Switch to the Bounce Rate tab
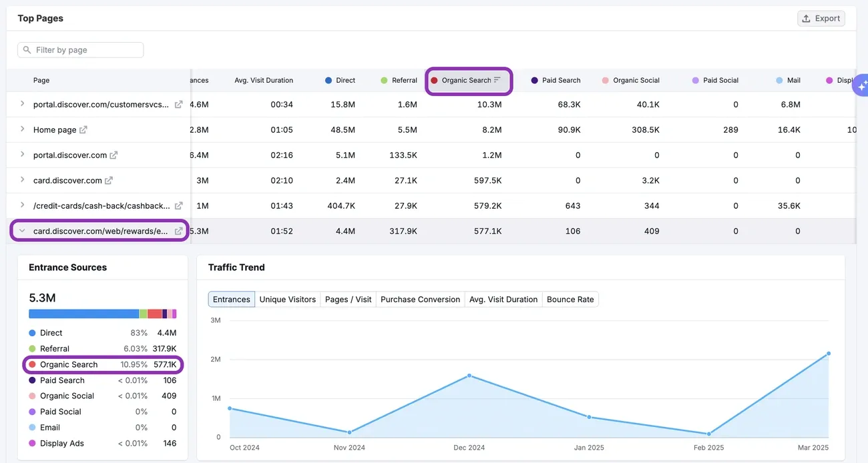 pos(570,299)
